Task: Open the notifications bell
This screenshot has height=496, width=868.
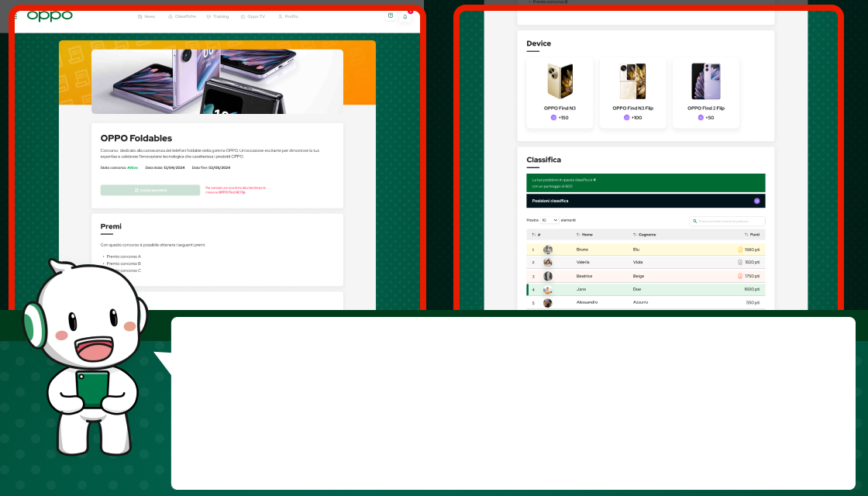Action: (x=405, y=16)
